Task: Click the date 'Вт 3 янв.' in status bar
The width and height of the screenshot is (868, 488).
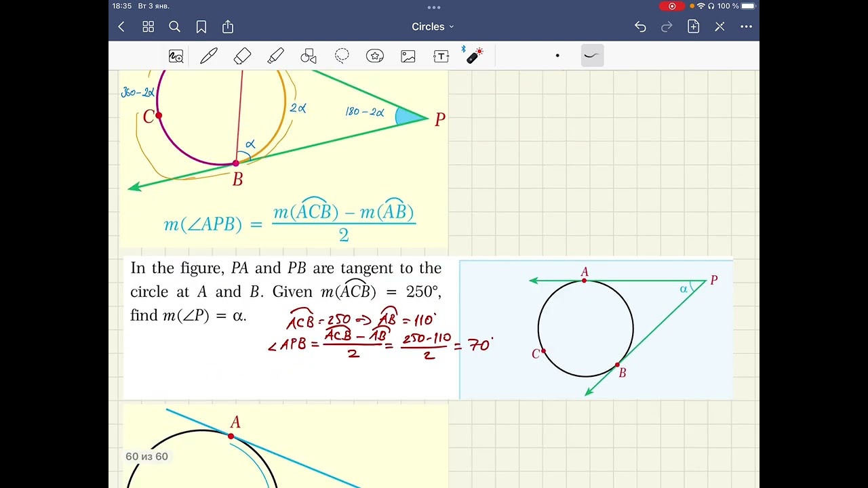Action: click(x=153, y=6)
